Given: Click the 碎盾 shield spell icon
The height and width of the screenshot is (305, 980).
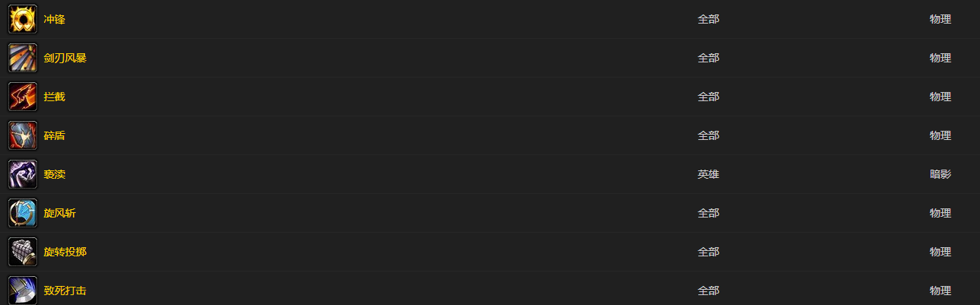Looking at the screenshot, I should pyautogui.click(x=23, y=135).
